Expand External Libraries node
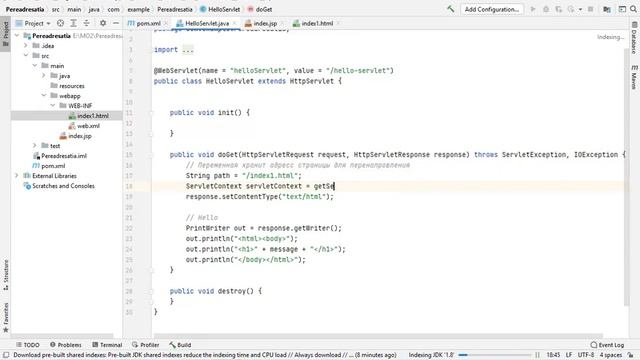Viewport: 640px width, 360px height. (17, 176)
